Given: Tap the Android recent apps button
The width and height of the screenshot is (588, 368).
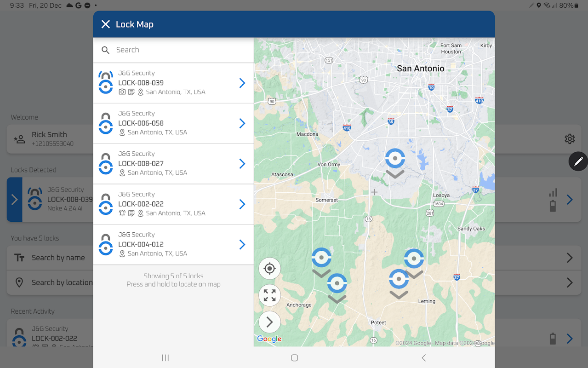Looking at the screenshot, I should pos(166,358).
